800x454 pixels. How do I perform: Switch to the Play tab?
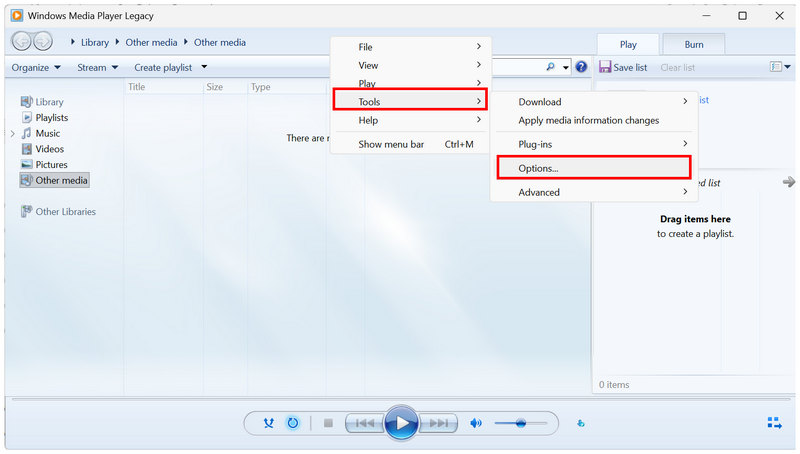(x=628, y=44)
